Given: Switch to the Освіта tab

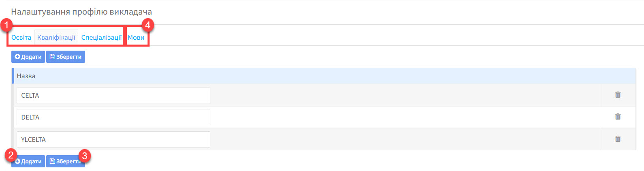Looking at the screenshot, I should (21, 37).
